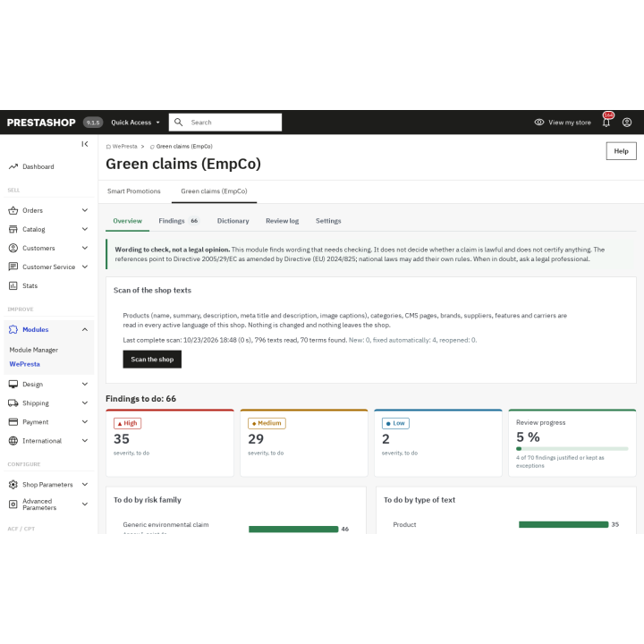Open Module Manager in sidebar

coord(34,350)
